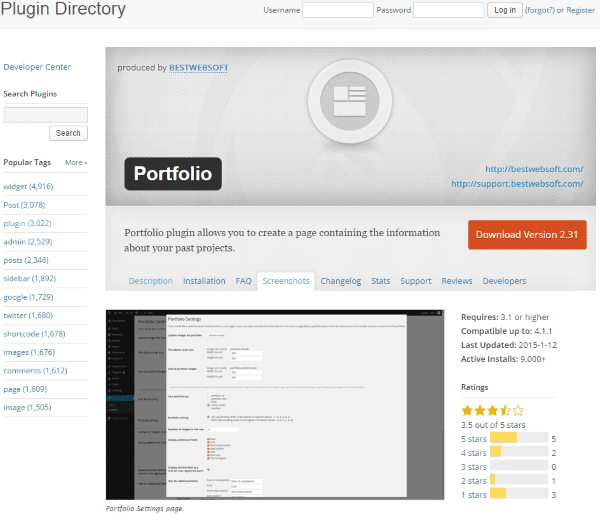Click 'Portfolio Settings page.' caption

(145, 508)
